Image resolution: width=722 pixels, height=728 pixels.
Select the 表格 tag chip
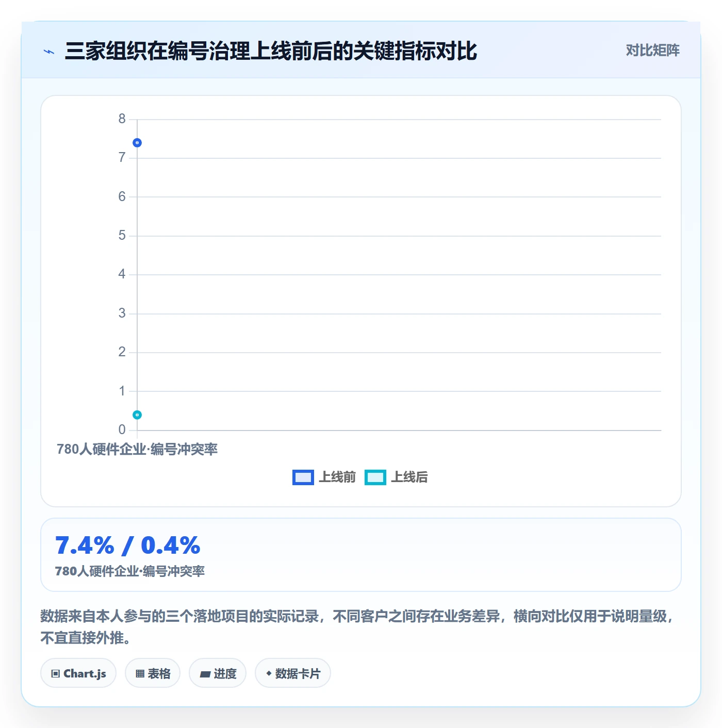pyautogui.click(x=153, y=673)
